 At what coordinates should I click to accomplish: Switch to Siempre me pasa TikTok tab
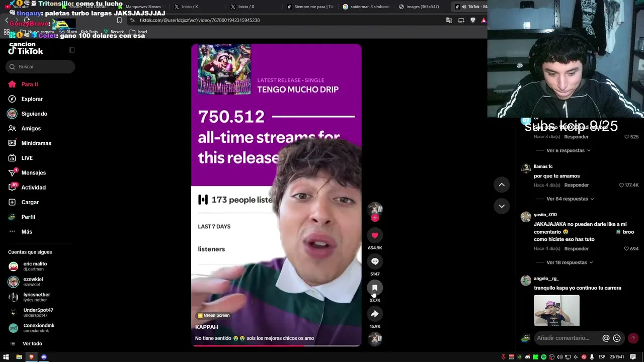(x=310, y=7)
